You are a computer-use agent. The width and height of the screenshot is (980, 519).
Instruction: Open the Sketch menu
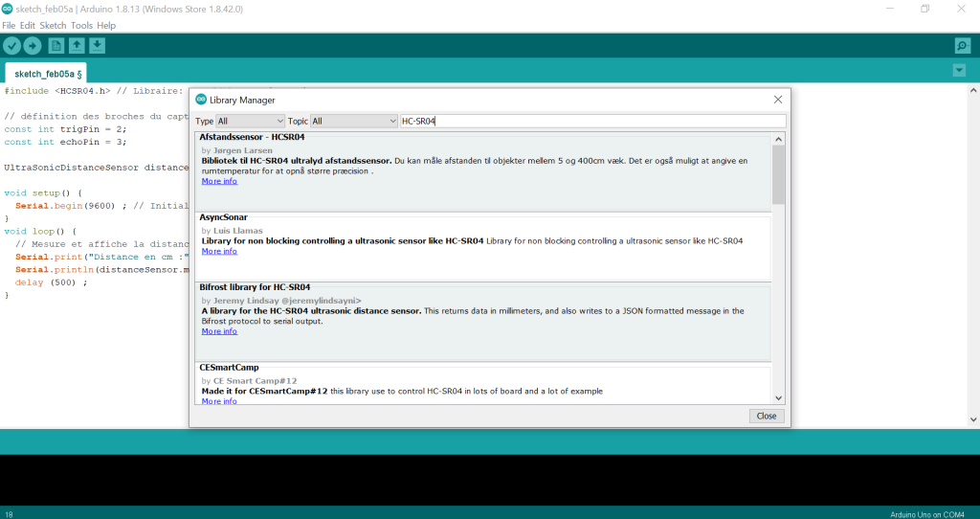click(53, 25)
